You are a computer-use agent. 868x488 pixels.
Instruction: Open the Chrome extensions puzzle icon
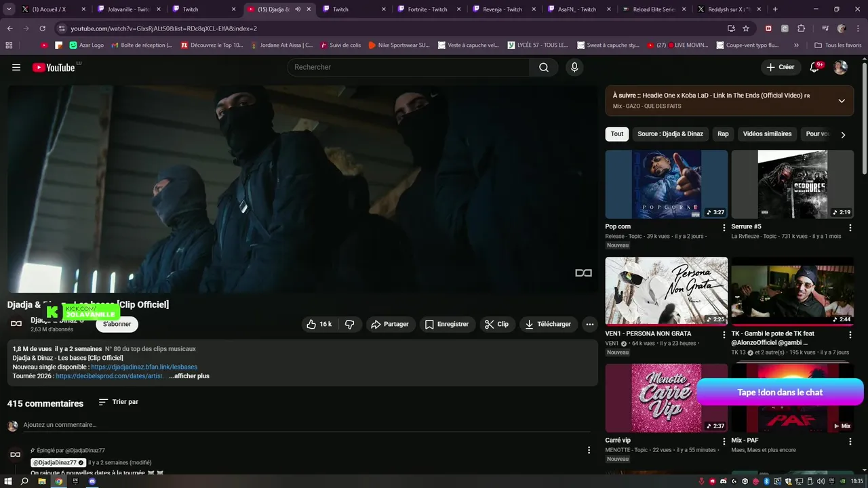(802, 28)
